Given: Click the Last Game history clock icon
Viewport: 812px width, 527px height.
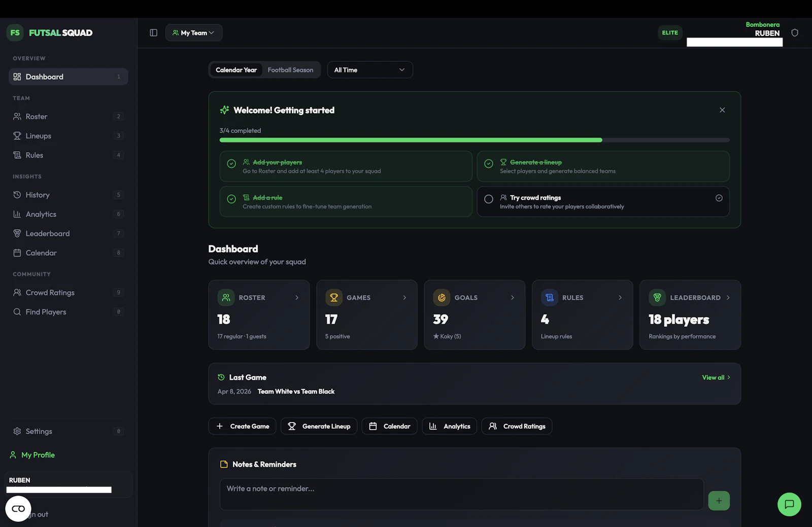Looking at the screenshot, I should 221,377.
